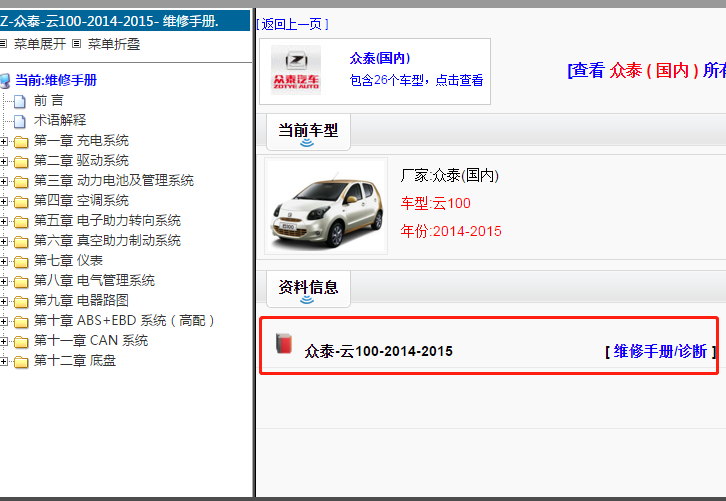Expand the 第十一章 CAN 系统 node
Viewport: 726px width, 501px height.
[x=4, y=341]
